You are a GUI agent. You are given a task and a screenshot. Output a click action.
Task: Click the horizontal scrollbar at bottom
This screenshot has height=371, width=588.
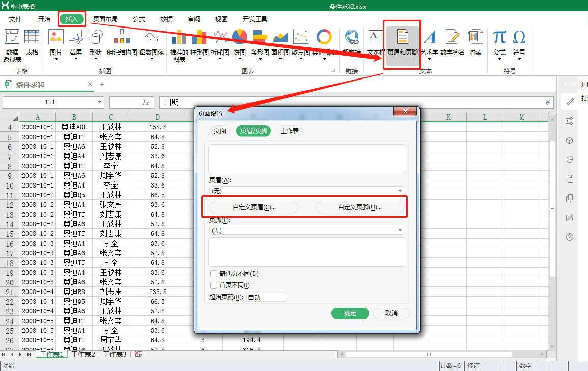pos(428,354)
